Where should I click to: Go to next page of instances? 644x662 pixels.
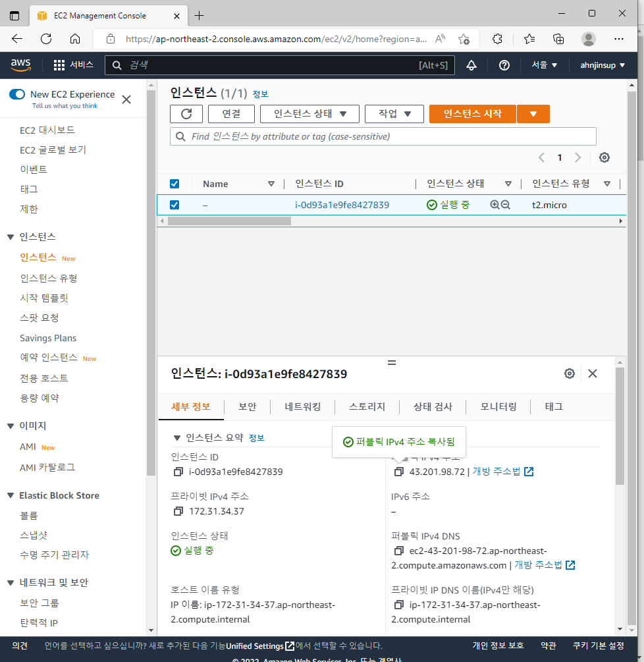[x=577, y=157]
